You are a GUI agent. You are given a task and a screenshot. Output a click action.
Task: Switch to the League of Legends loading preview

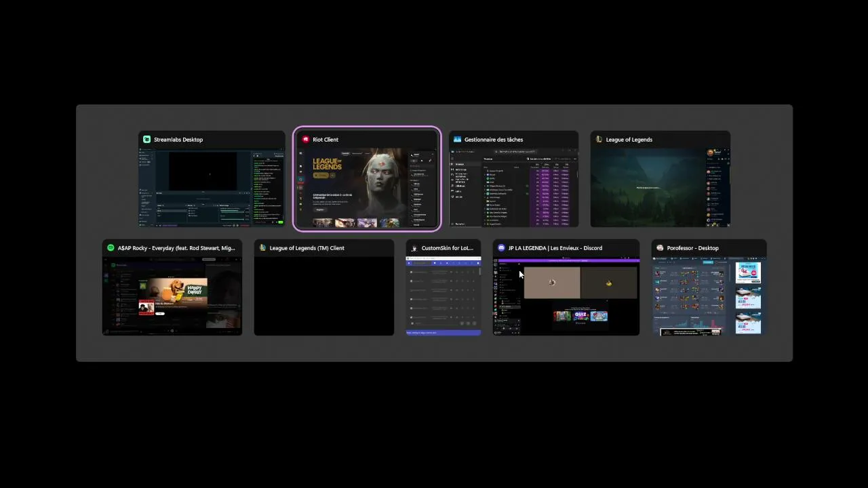point(660,188)
